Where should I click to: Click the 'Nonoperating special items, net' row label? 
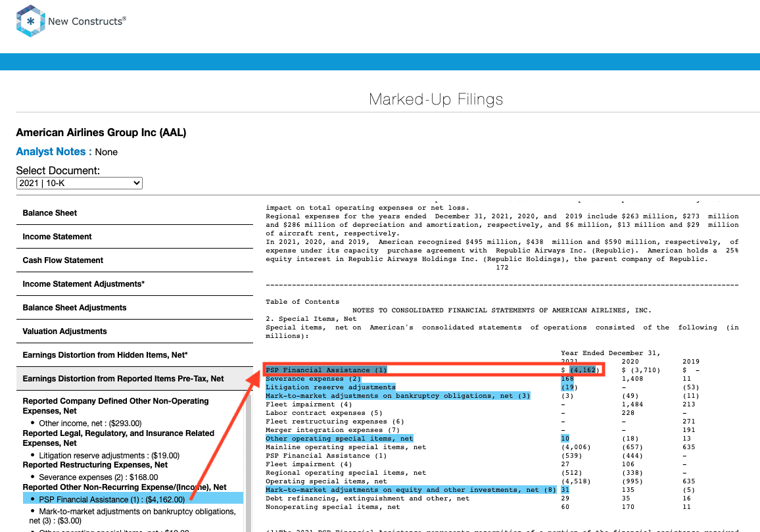333,507
